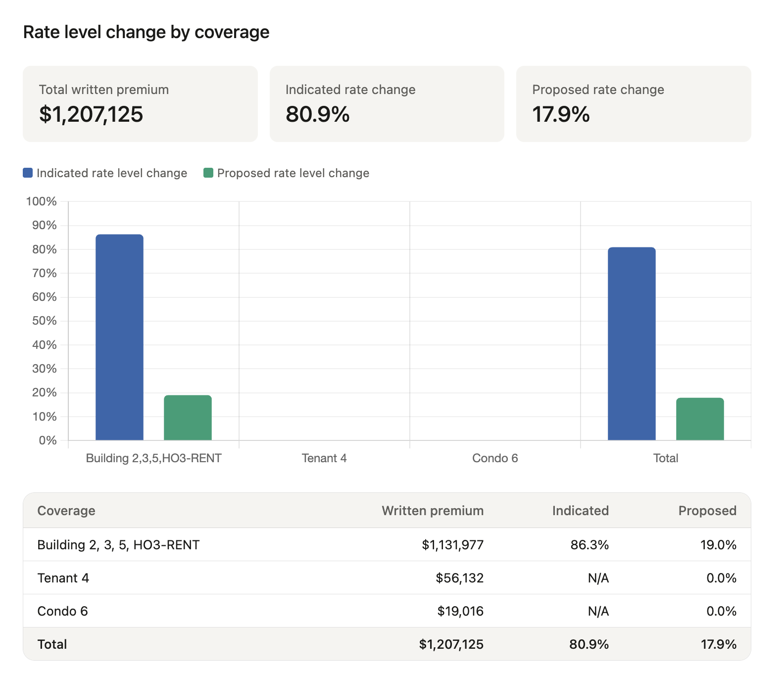Viewport: 784px width, 674px height.
Task: Click the green Proposed bar for Building 2,3,5,HO3-RENT
Action: [x=188, y=417]
